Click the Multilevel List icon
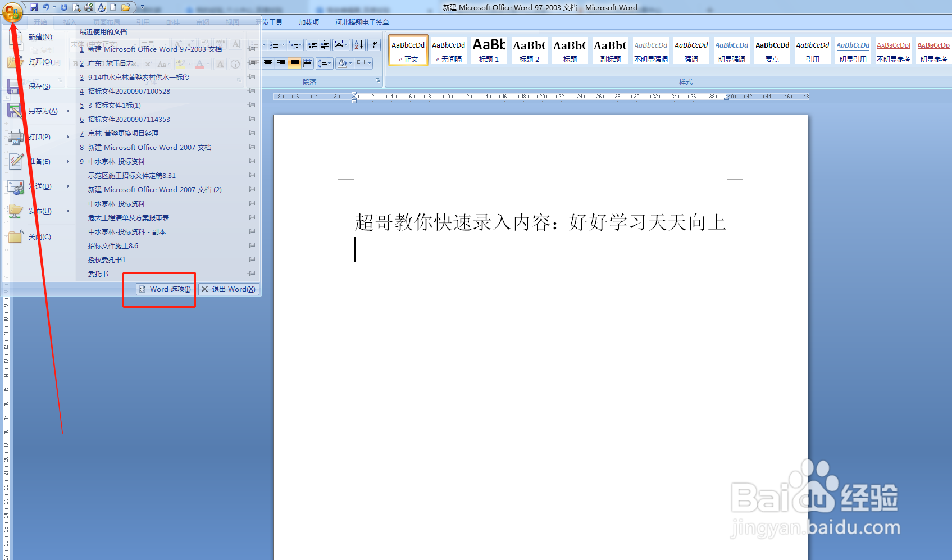The image size is (952, 560). coord(293,45)
